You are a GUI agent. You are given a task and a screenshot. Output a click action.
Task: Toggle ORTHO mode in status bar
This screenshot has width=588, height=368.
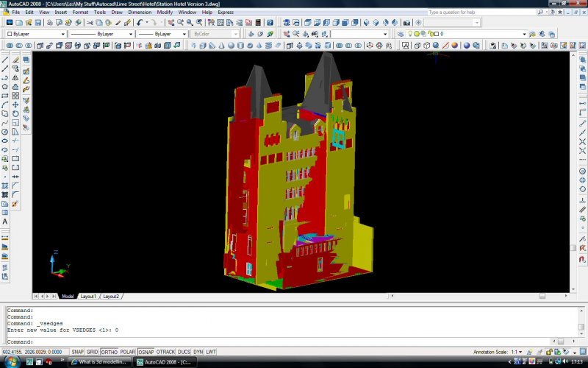coord(110,352)
